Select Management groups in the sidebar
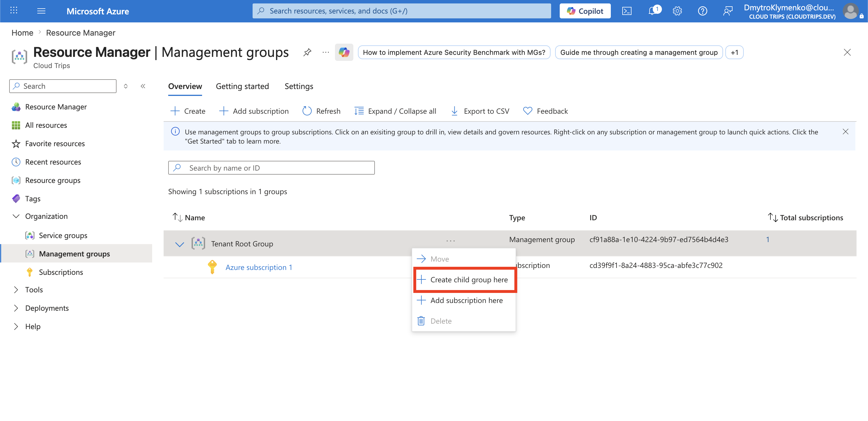 click(x=76, y=254)
